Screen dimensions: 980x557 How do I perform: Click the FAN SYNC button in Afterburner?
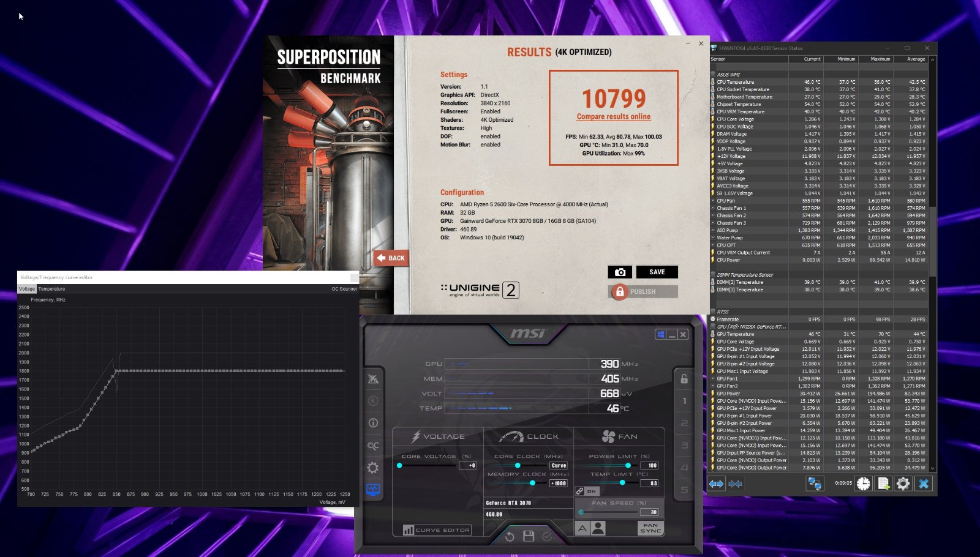tap(650, 528)
